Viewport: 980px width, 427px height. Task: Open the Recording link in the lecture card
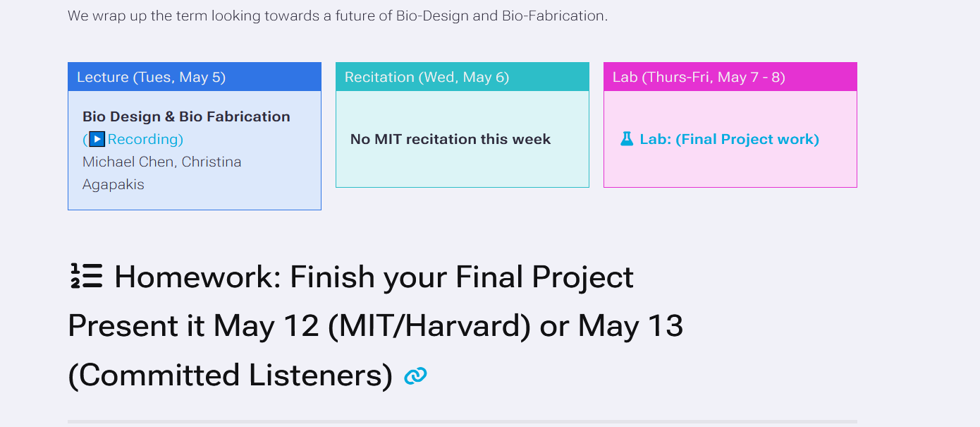pyautogui.click(x=145, y=139)
